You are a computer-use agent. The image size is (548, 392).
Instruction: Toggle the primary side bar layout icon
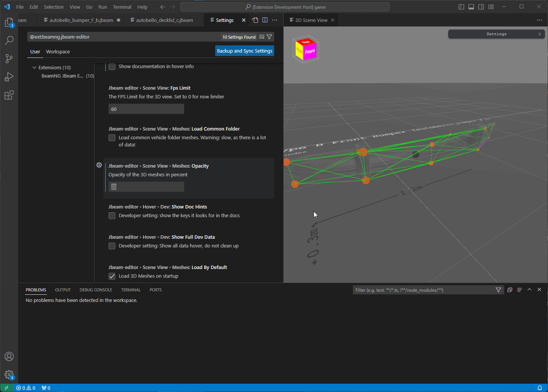(461, 7)
